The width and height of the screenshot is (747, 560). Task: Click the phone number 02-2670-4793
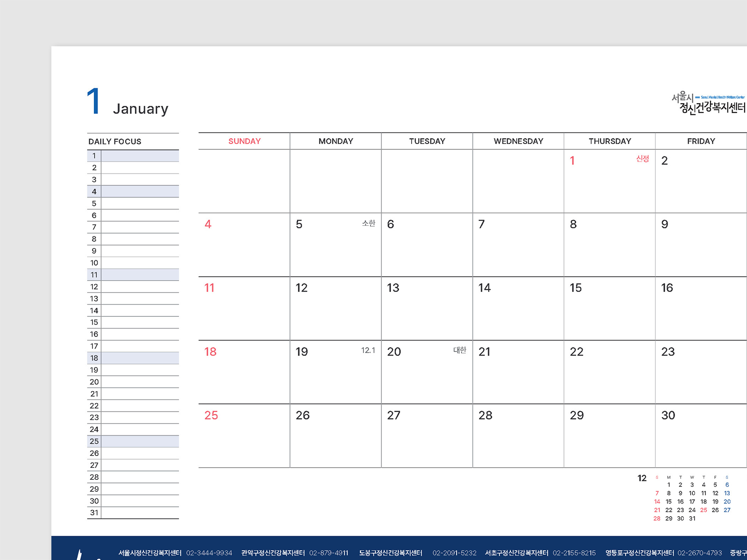700,553
